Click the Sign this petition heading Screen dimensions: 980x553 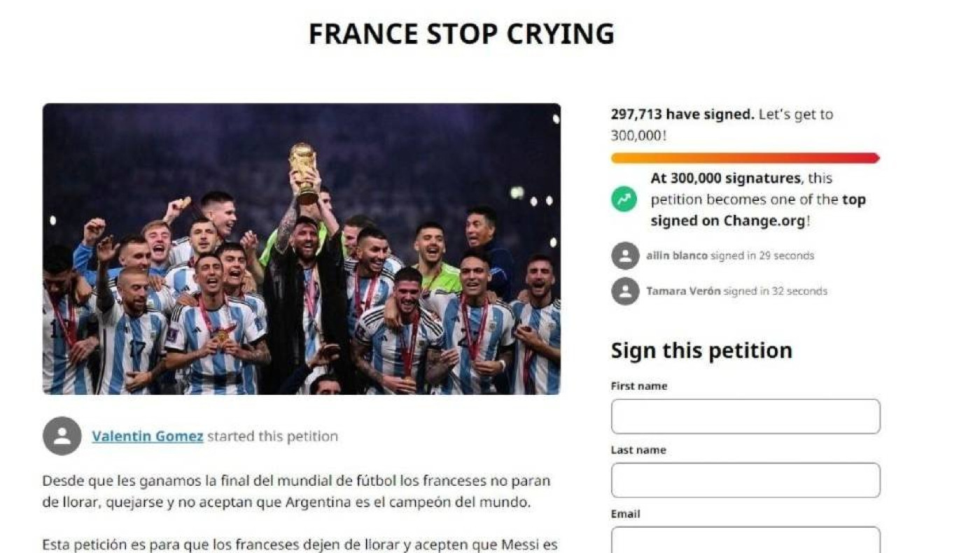[x=701, y=351]
